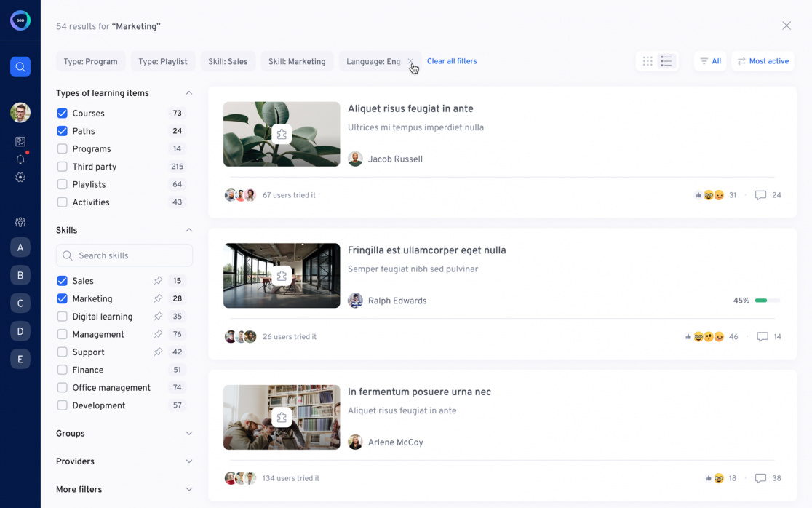Open the comments icon on Aliquet risus card
The height and width of the screenshot is (508, 812).
[x=760, y=195]
